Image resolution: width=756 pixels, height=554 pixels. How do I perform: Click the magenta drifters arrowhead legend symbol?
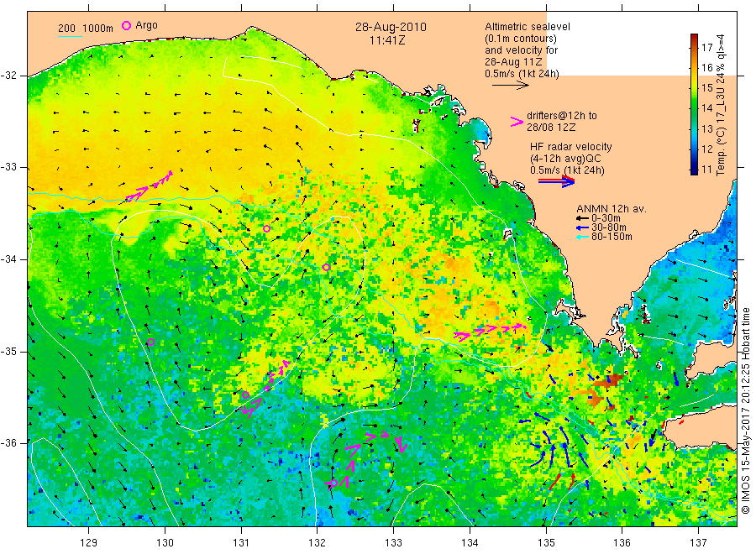[x=517, y=122]
